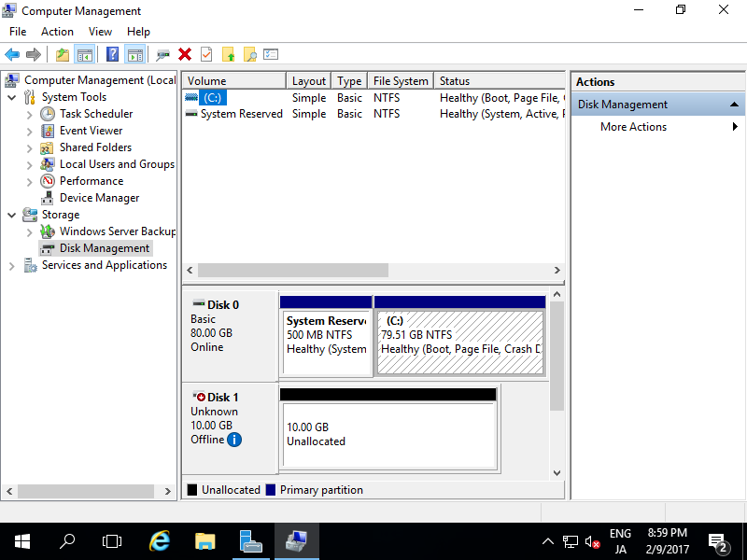This screenshot has width=747, height=560.
Task: Click the yellow folder with green arrow icon
Action: 228,55
